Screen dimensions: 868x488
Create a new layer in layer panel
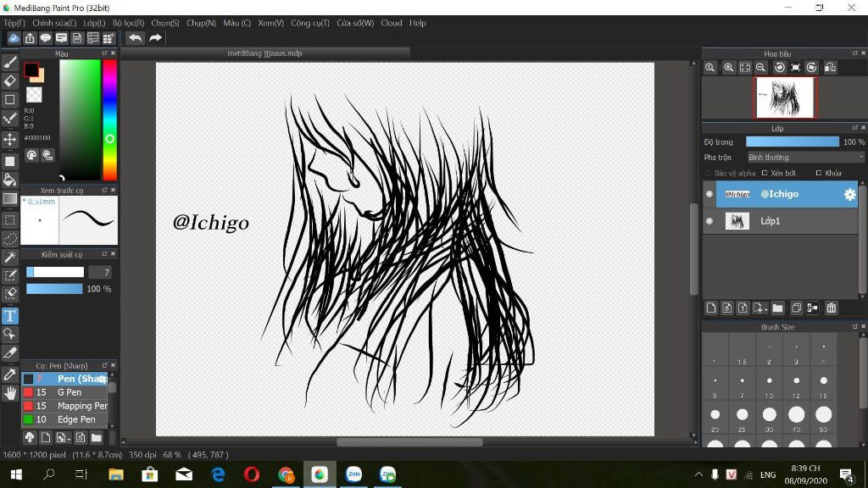point(711,308)
